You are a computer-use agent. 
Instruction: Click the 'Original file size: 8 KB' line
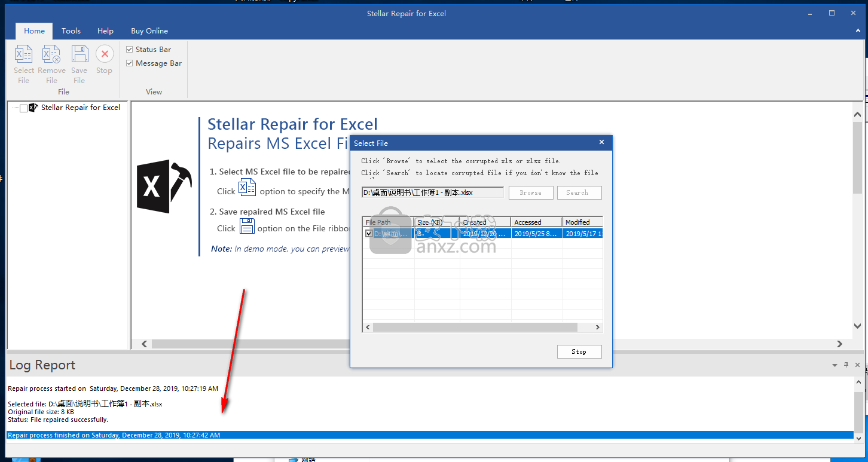click(x=41, y=412)
